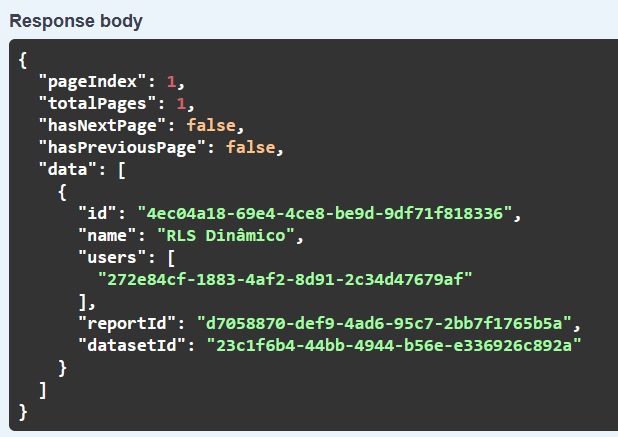Select the user GUID starting with 272e84cf
This screenshot has height=437, width=618.
tap(285, 279)
